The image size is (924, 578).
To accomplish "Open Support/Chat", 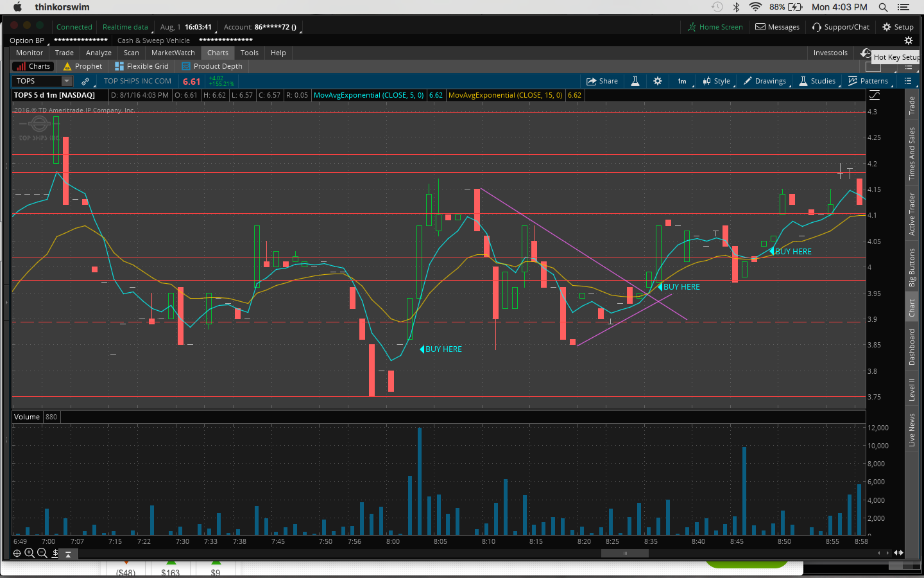I will [841, 27].
